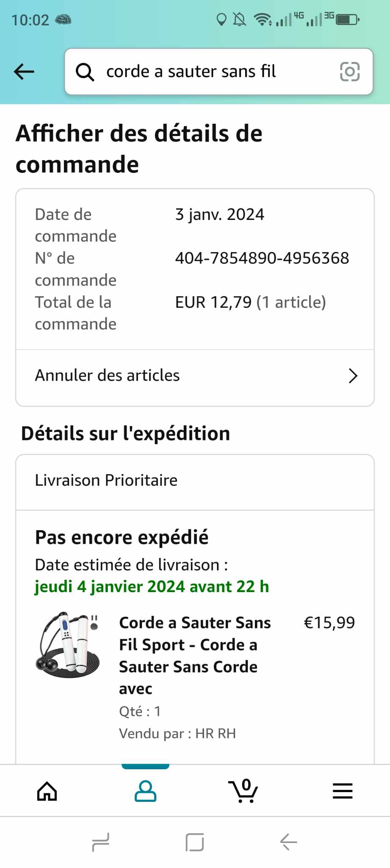Tap the magnifying glass search icon
The height and width of the screenshot is (868, 390).
[85, 72]
